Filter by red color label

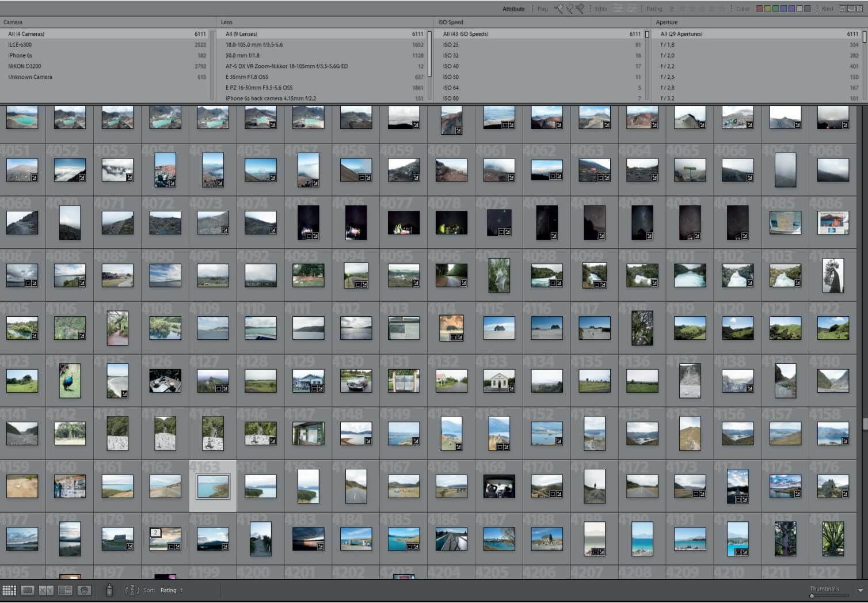[760, 9]
